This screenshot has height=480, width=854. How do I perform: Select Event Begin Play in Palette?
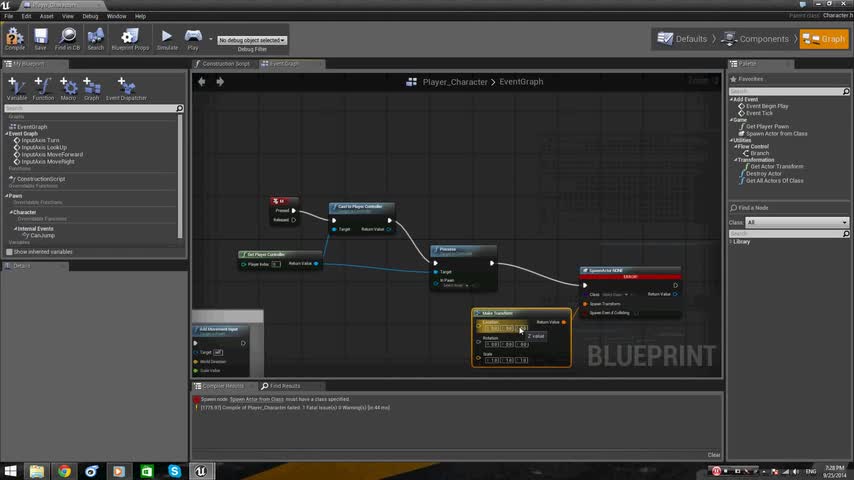click(767, 106)
